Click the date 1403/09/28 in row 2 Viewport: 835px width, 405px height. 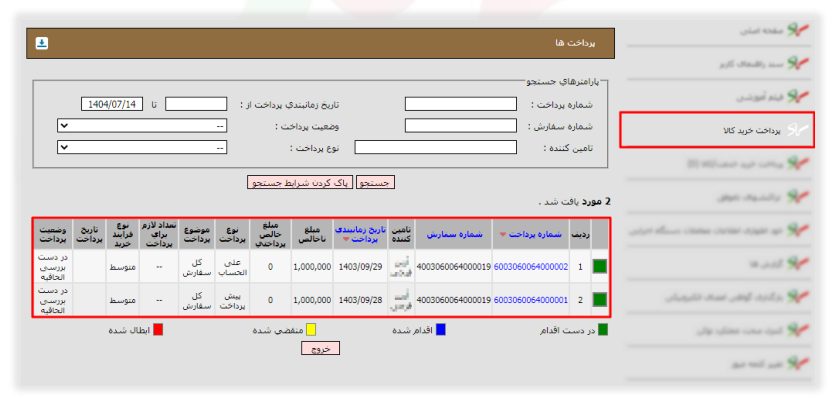(x=361, y=300)
